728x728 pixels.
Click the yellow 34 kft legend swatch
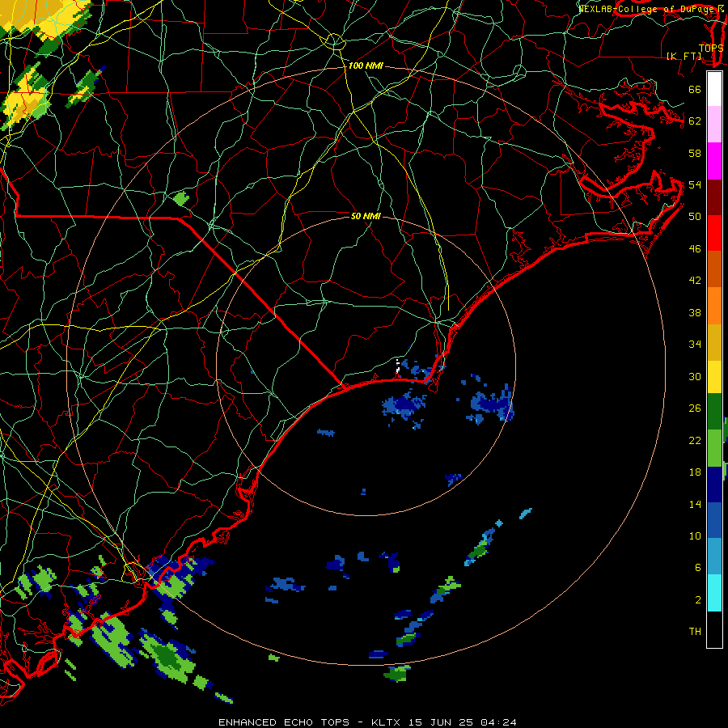point(714,377)
